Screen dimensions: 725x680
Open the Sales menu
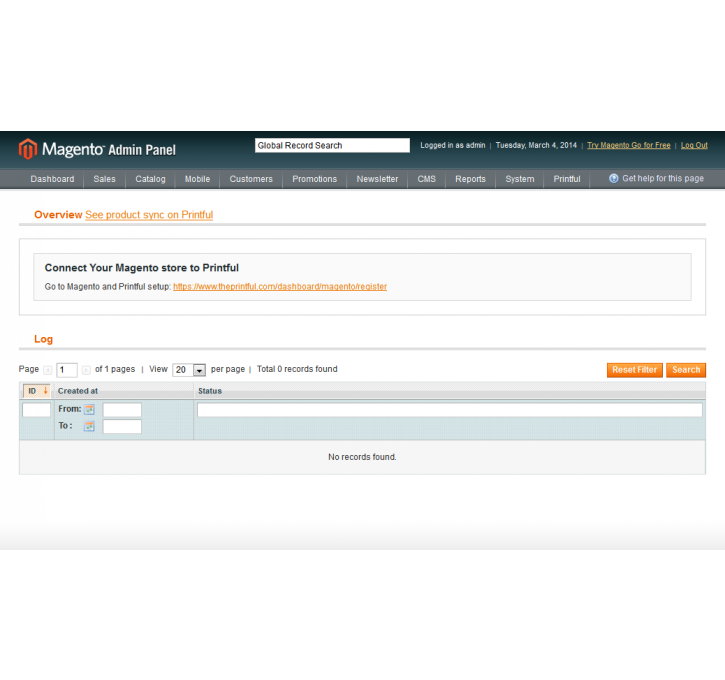[104, 179]
